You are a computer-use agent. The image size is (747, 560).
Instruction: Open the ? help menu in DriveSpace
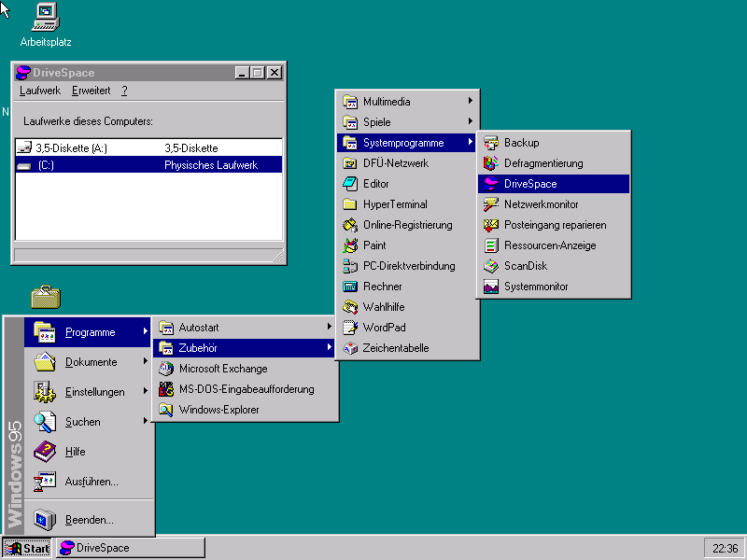click(x=124, y=91)
